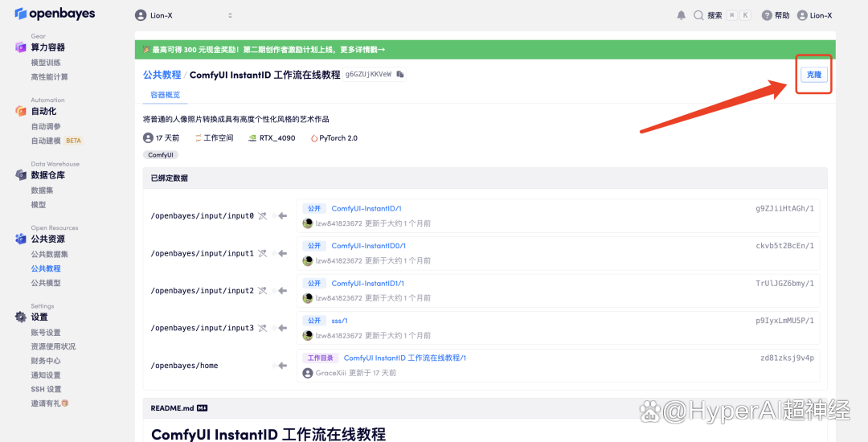This screenshot has height=442, width=868.
Task: Open 账号设置 in the sidebar
Action: pyautogui.click(x=46, y=333)
